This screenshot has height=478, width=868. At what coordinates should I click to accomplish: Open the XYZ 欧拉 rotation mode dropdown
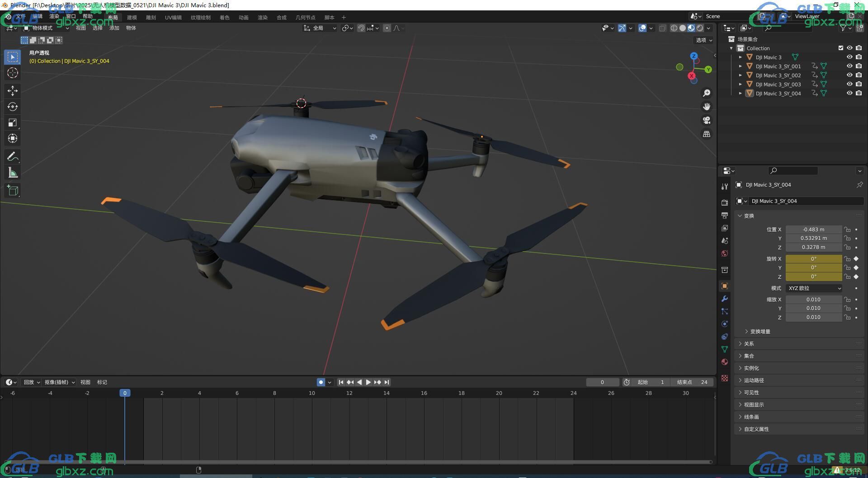[x=814, y=288]
